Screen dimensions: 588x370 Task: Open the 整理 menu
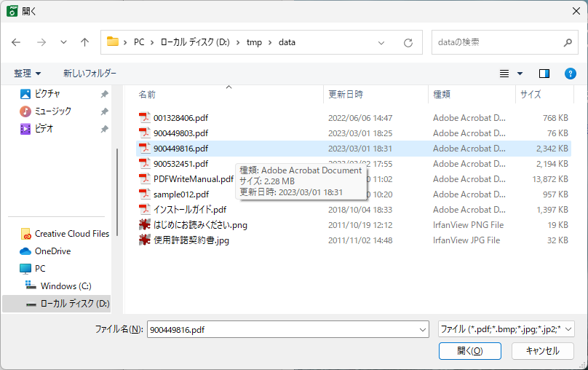(28, 74)
